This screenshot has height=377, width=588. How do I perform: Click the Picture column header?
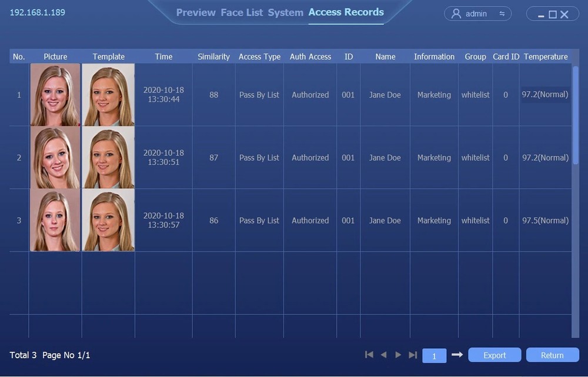click(55, 56)
